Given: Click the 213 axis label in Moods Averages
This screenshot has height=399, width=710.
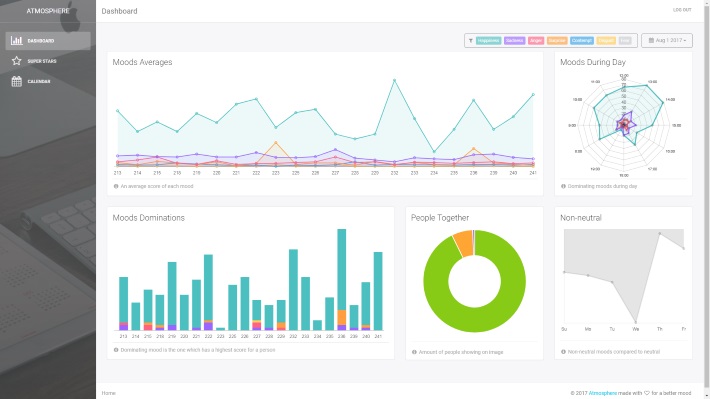Looking at the screenshot, I should (117, 173).
